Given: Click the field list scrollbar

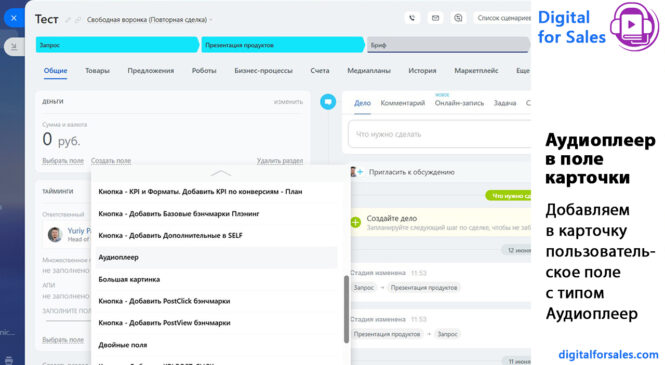Looking at the screenshot, I should pos(346,309).
